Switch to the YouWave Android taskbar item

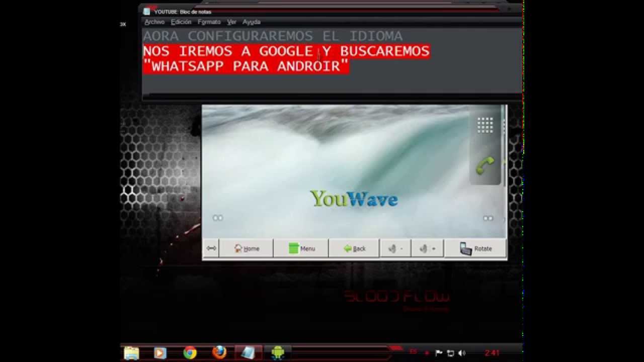[x=277, y=353]
